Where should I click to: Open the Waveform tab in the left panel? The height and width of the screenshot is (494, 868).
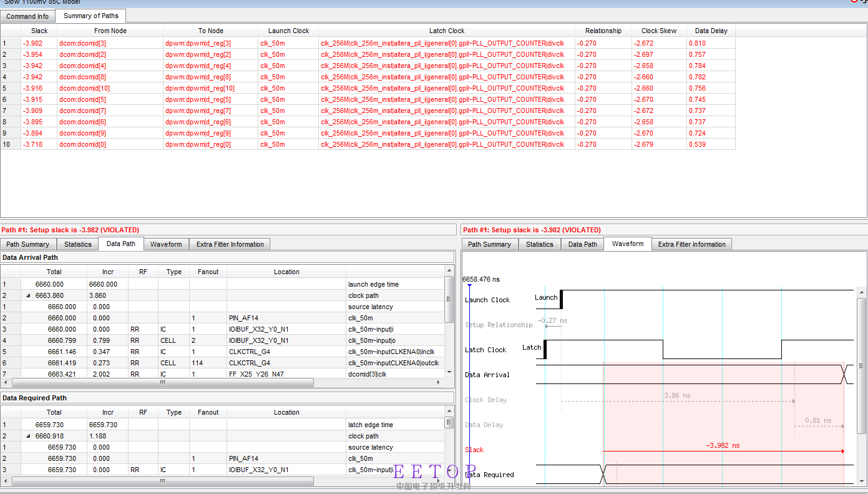coord(166,244)
